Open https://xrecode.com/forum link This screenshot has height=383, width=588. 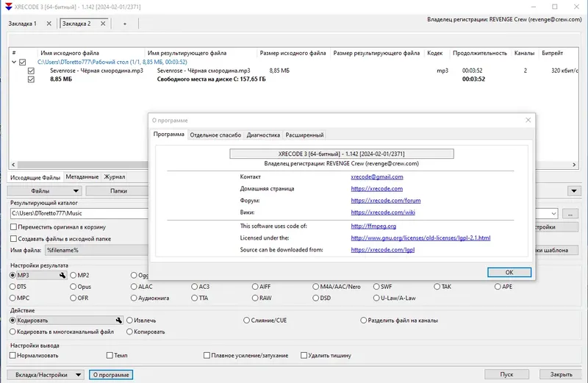[x=385, y=200]
